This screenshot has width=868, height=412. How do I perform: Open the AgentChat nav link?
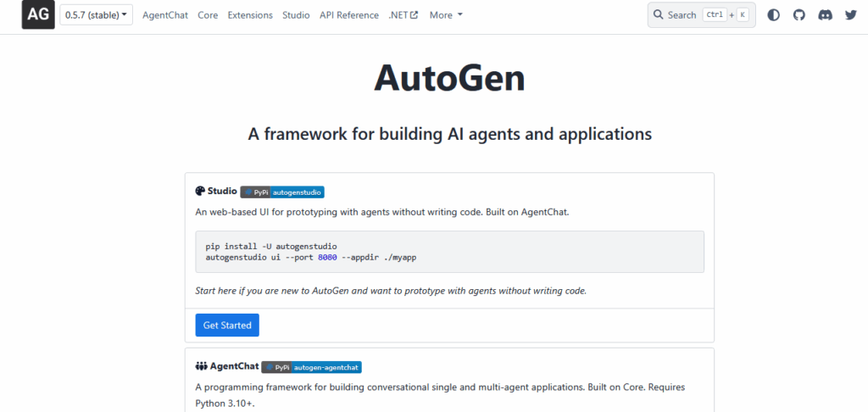coord(165,15)
